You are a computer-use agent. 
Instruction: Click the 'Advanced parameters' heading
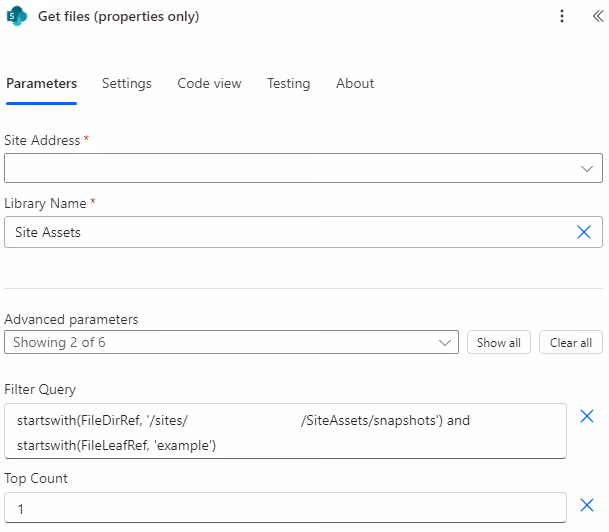click(x=71, y=319)
